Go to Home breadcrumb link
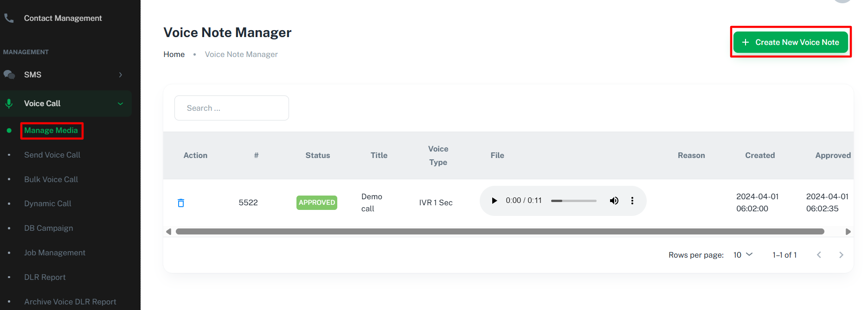Screen dimensions: 868x310 point(174,54)
